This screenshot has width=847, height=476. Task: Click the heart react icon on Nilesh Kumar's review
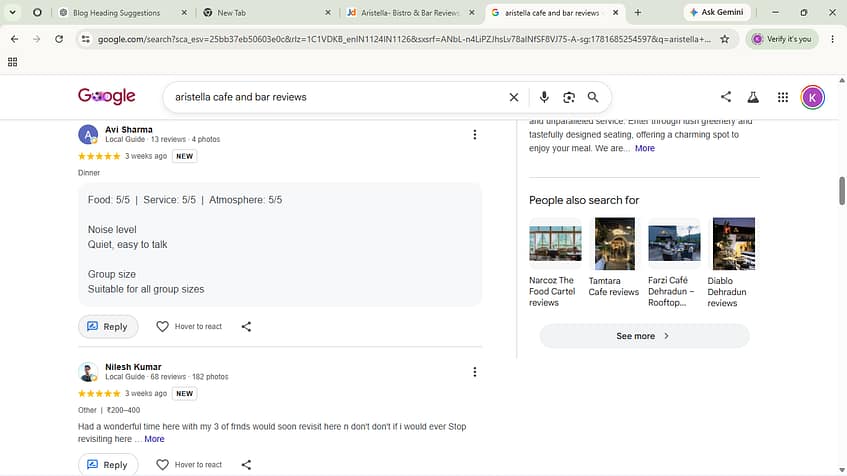pos(162,465)
